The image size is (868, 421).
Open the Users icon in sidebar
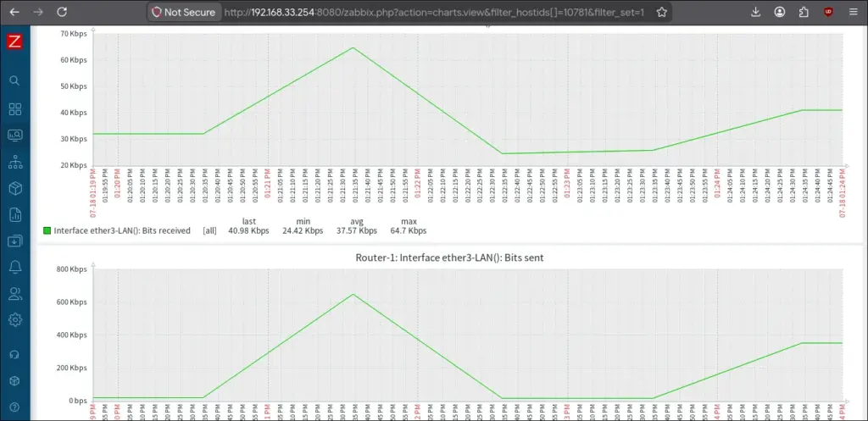click(x=15, y=294)
